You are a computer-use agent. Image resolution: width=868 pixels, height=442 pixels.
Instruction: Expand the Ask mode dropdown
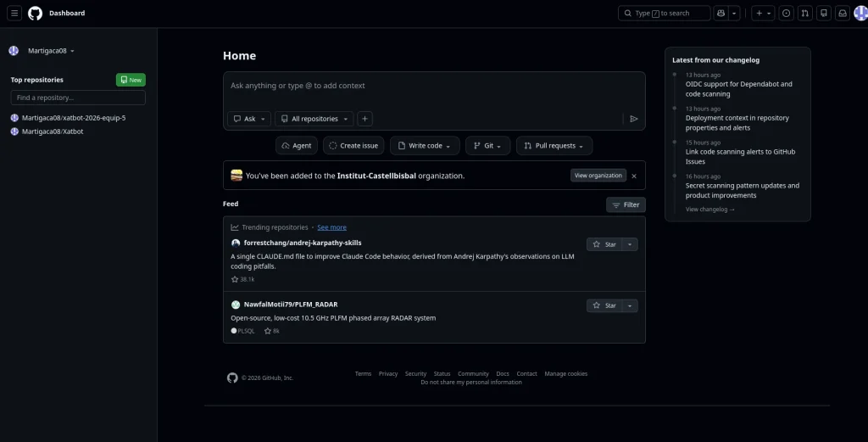click(249, 119)
